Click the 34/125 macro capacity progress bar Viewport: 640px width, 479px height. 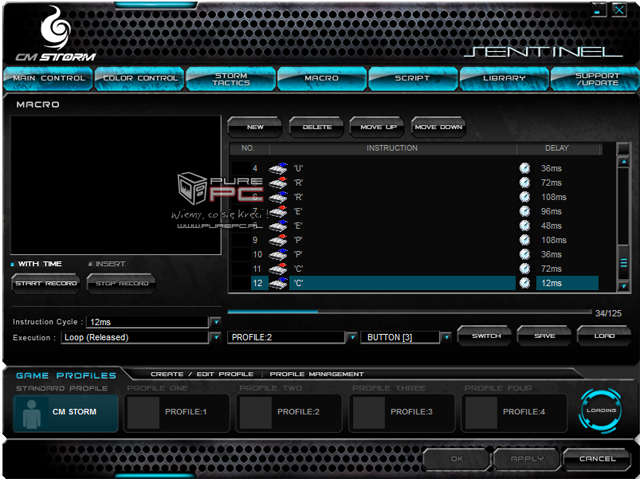409,312
